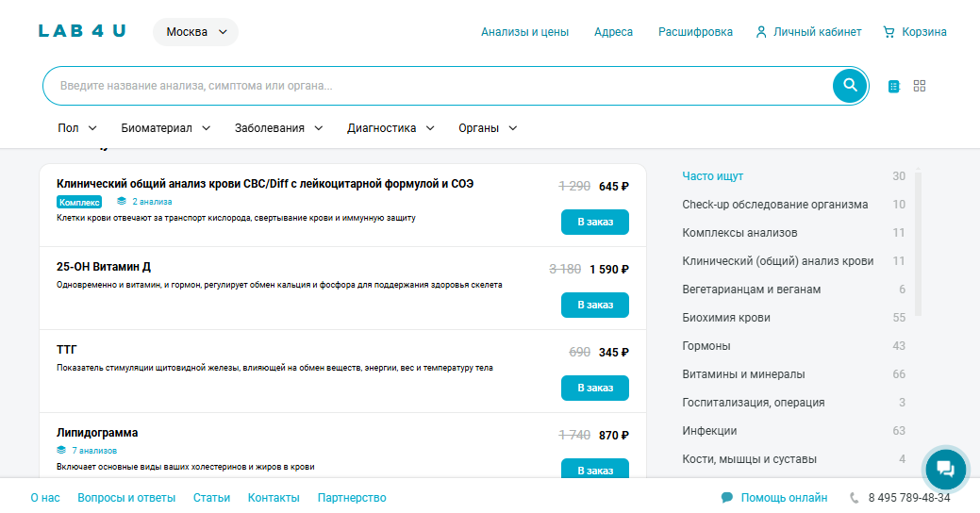Click the magnifier search button
Image resolution: width=980 pixels, height=513 pixels.
pyautogui.click(x=850, y=86)
